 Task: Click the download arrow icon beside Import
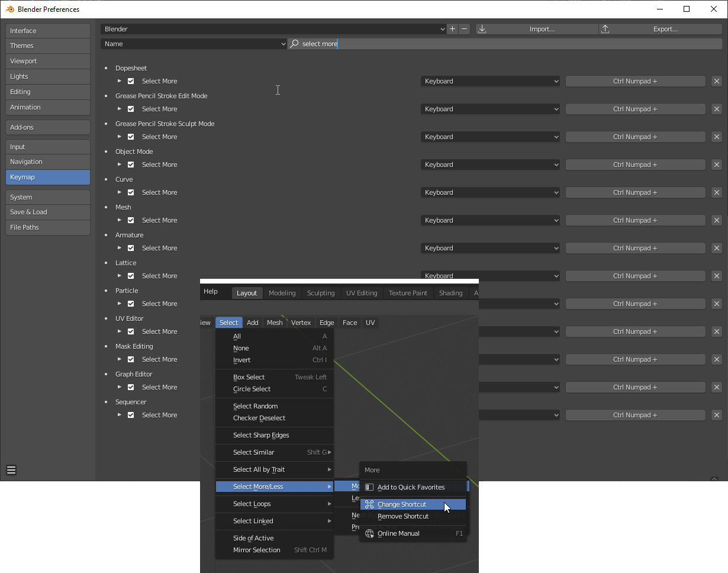tap(483, 28)
